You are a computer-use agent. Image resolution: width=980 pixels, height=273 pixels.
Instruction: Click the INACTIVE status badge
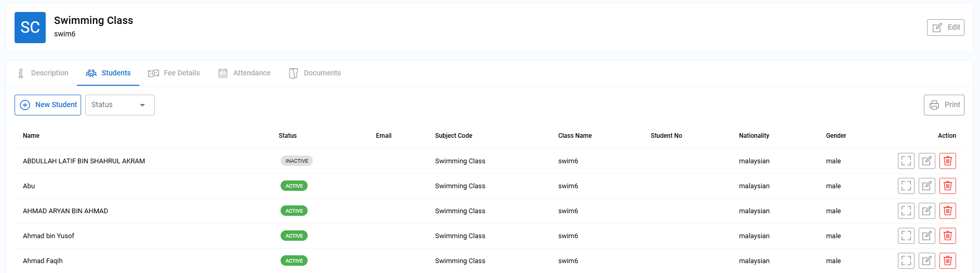[297, 161]
